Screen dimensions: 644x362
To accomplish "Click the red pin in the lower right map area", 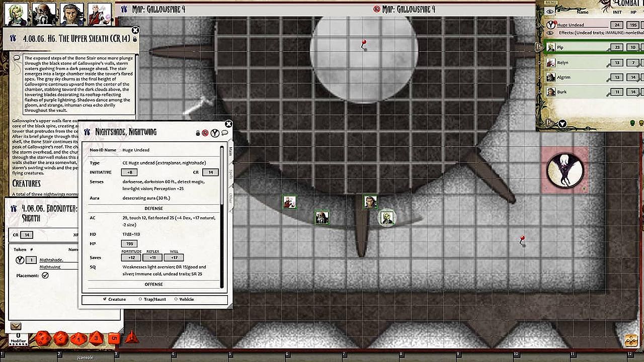I will [522, 240].
